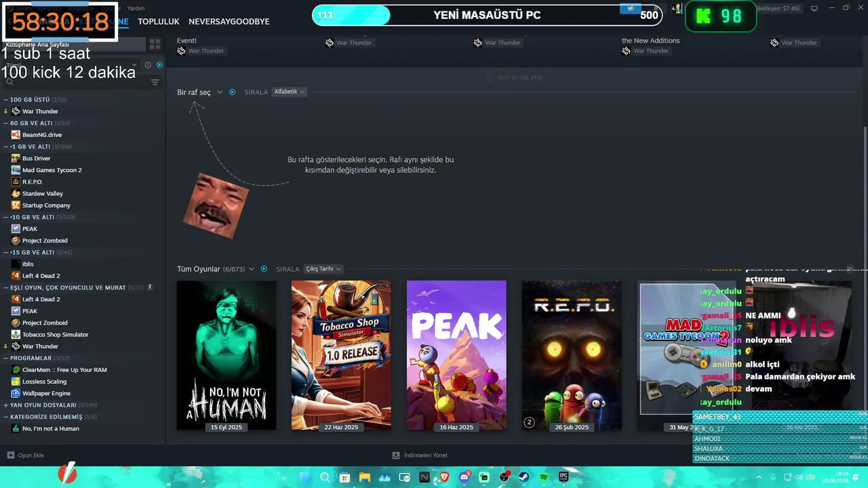Toggle the sidebar ready-to-play filter
Screen dimensions: 868x488
159,65
